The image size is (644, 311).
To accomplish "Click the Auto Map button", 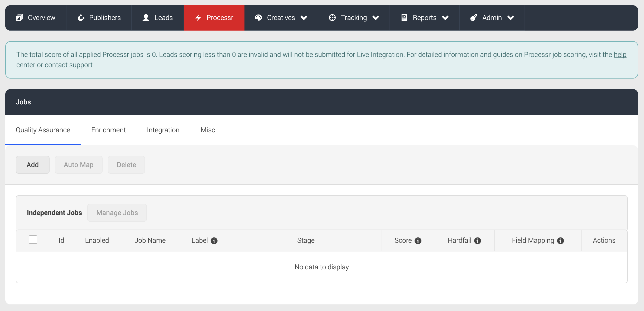I will [79, 165].
